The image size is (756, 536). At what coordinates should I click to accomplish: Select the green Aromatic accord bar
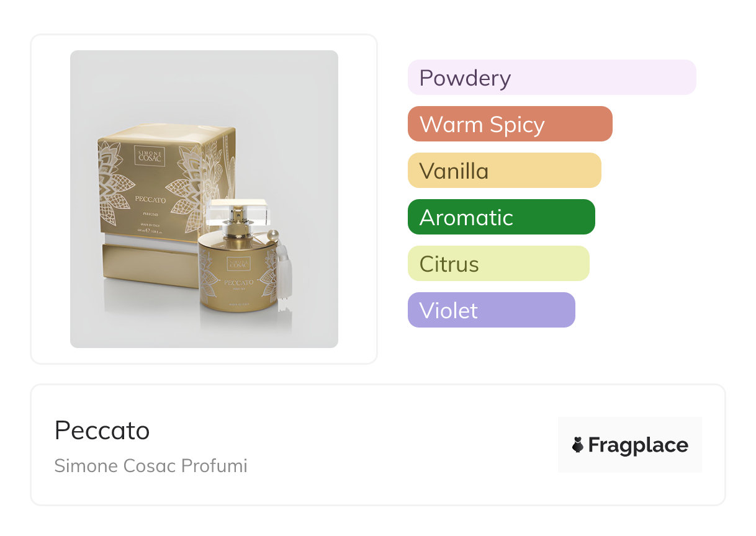(x=501, y=217)
